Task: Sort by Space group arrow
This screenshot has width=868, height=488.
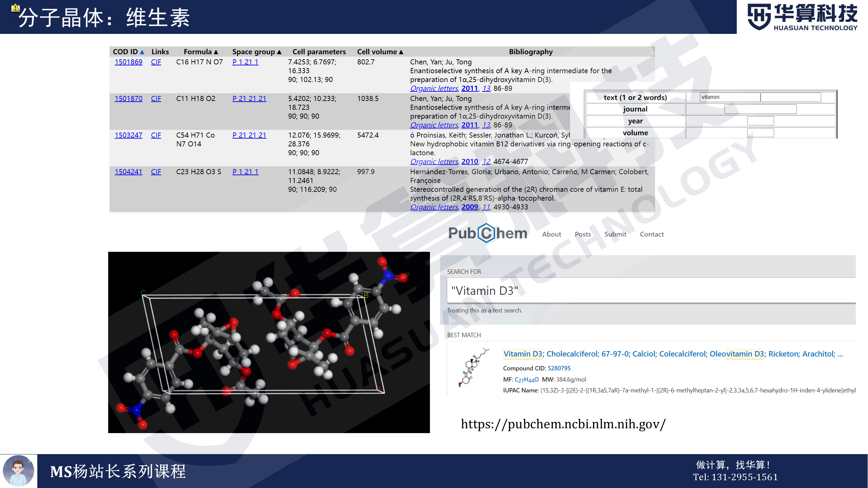Action: coord(279,52)
